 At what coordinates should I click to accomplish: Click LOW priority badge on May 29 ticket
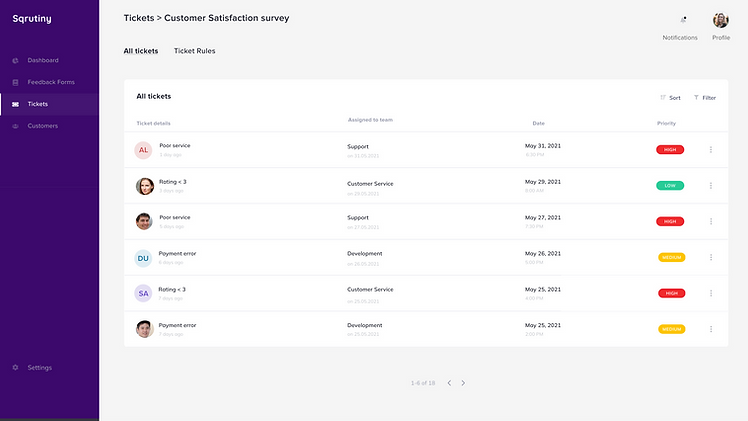point(670,185)
